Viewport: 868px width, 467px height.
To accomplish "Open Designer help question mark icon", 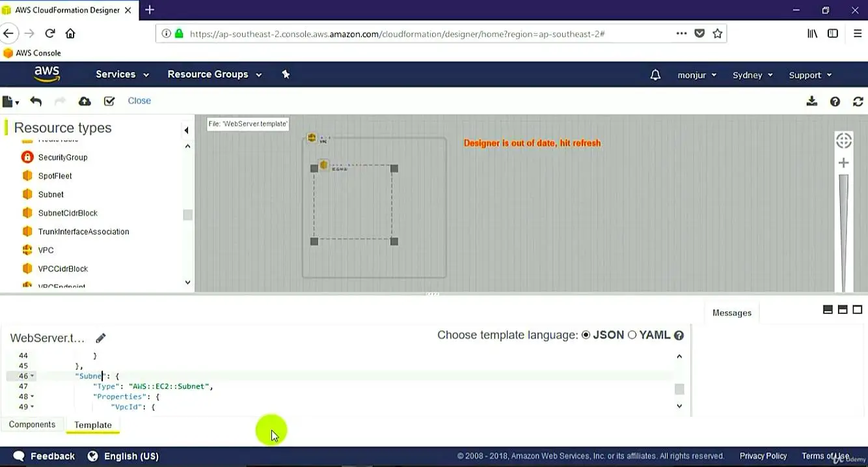I will (835, 102).
